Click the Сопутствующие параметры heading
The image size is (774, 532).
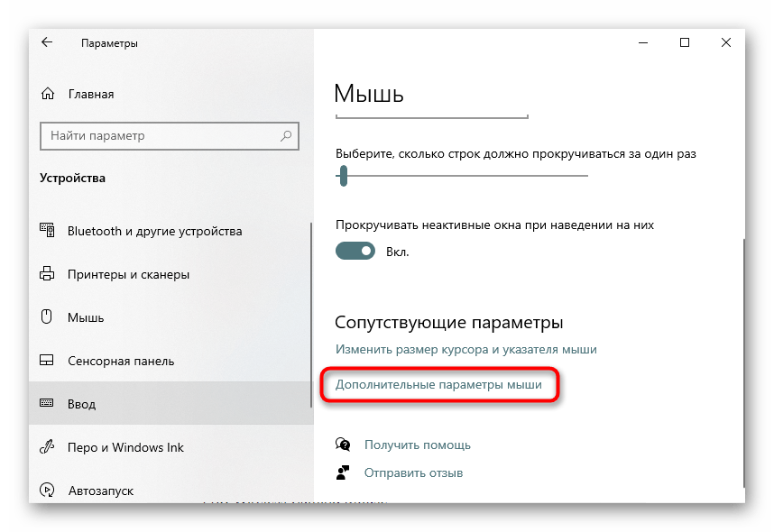point(448,322)
